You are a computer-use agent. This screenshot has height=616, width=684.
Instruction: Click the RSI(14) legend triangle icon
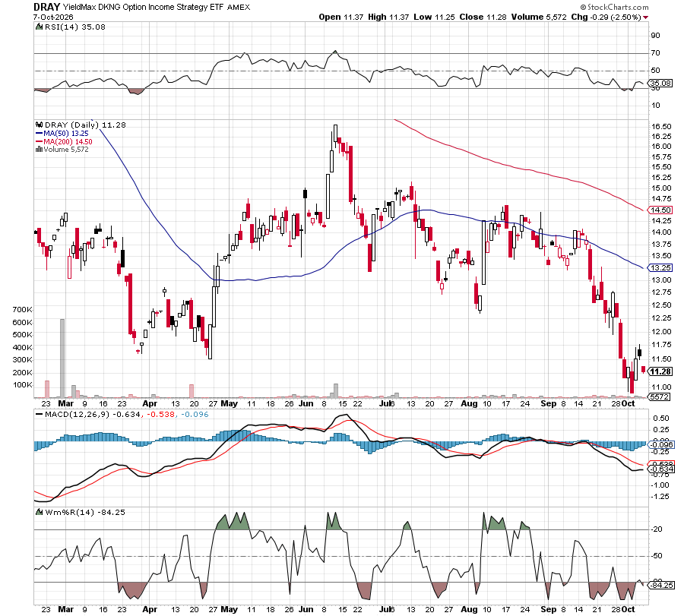[x=39, y=27]
